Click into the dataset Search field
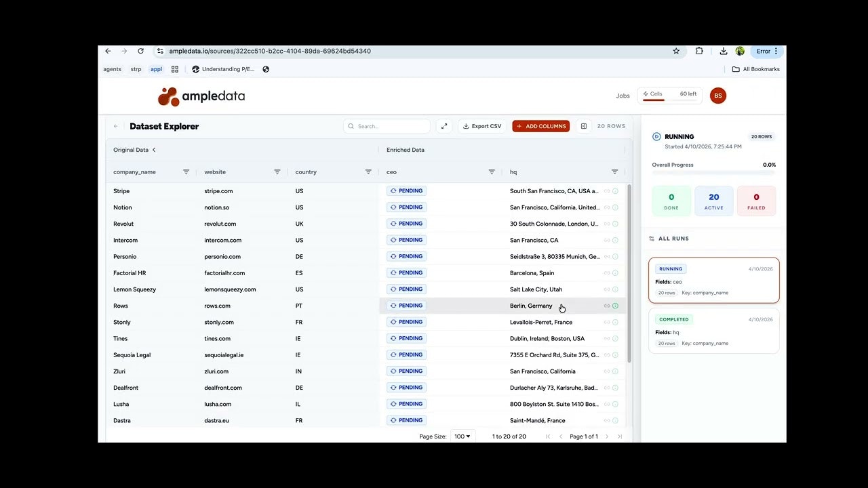The height and width of the screenshot is (488, 868). [387, 126]
